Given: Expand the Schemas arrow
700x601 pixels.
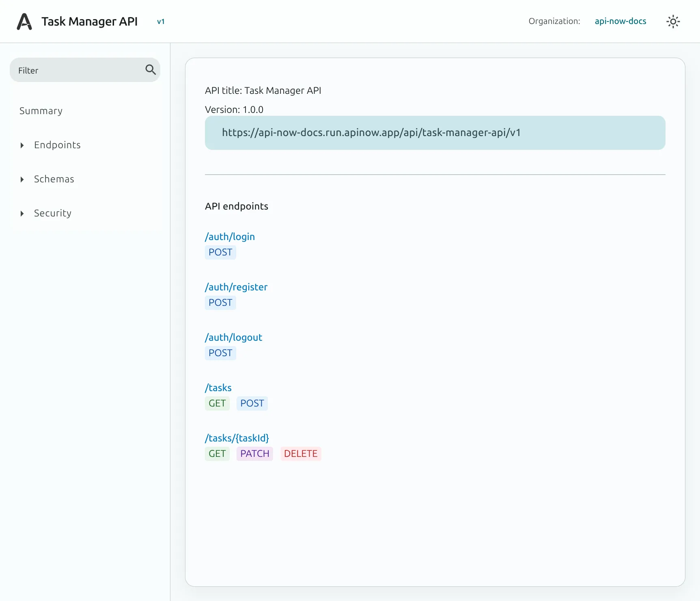Looking at the screenshot, I should click(x=22, y=179).
